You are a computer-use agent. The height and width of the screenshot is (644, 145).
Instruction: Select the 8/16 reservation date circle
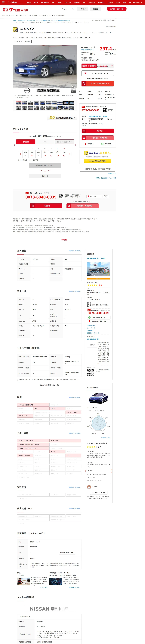[51, 156]
